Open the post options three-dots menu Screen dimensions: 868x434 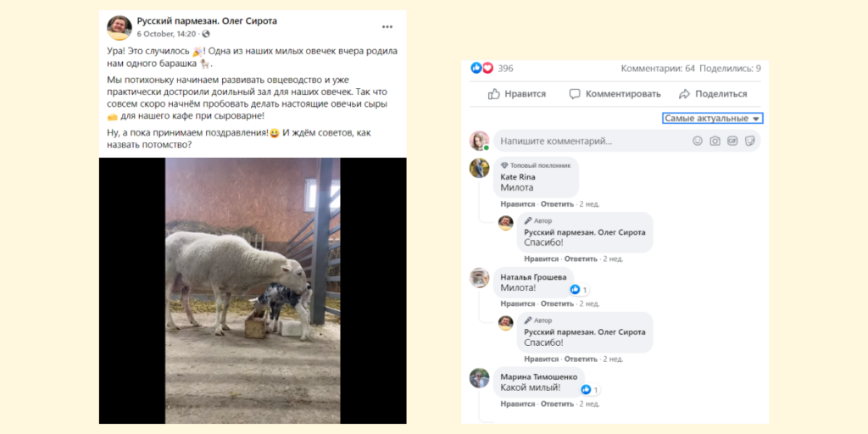[x=387, y=26]
